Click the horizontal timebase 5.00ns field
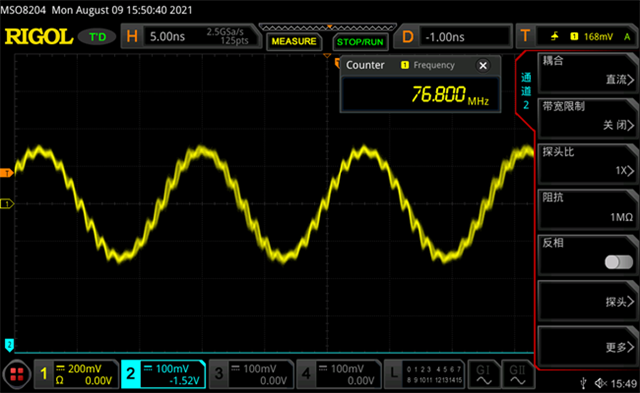The image size is (640, 393). (191, 36)
